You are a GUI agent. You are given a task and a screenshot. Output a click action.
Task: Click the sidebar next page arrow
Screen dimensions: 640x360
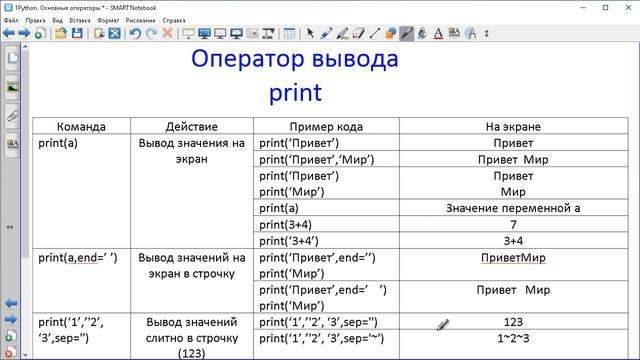[x=11, y=319]
